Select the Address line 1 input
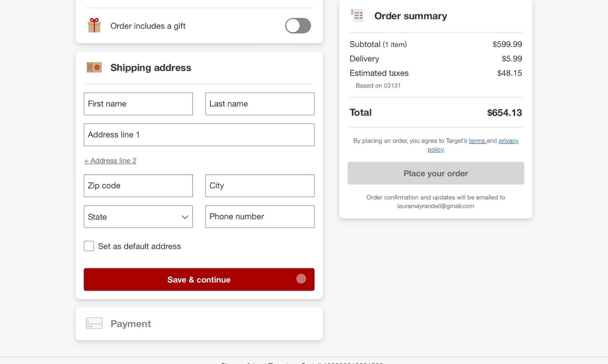Viewport: 608px width, 364px height. [x=199, y=135]
